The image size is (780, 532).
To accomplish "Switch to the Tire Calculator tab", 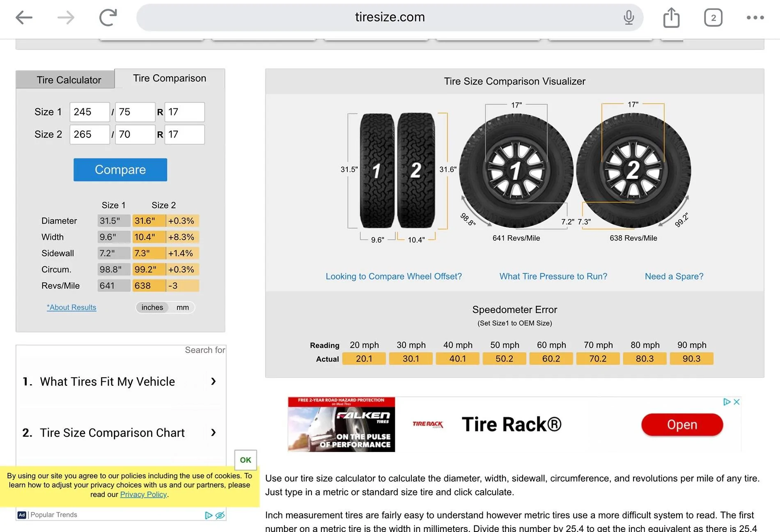I will click(65, 80).
